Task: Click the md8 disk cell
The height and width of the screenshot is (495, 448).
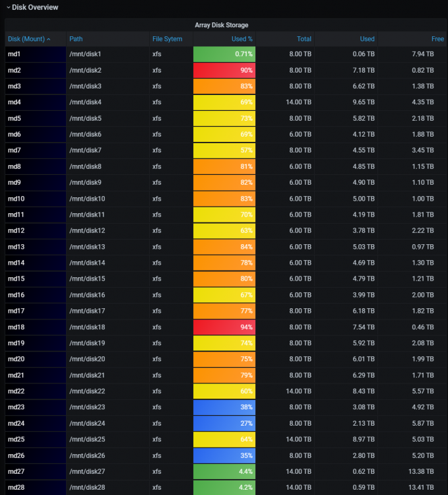Action: point(36,166)
